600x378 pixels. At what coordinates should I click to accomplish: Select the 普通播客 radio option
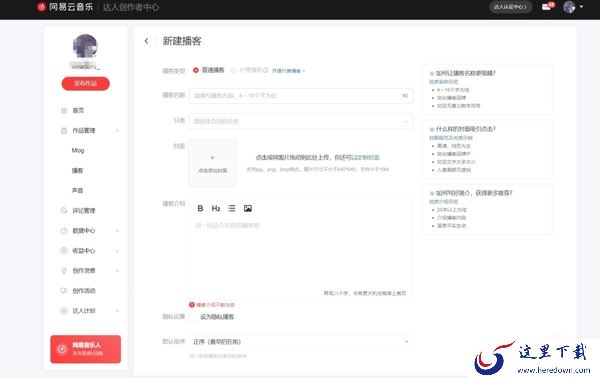[x=196, y=70]
